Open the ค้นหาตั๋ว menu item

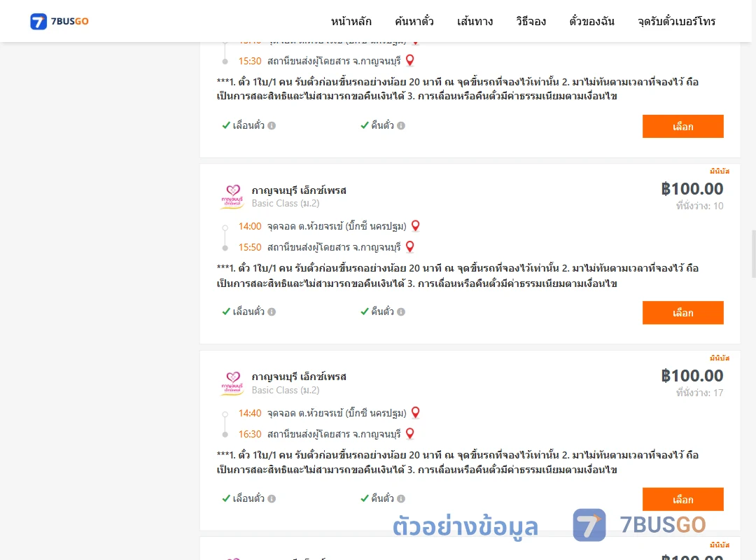coord(414,21)
